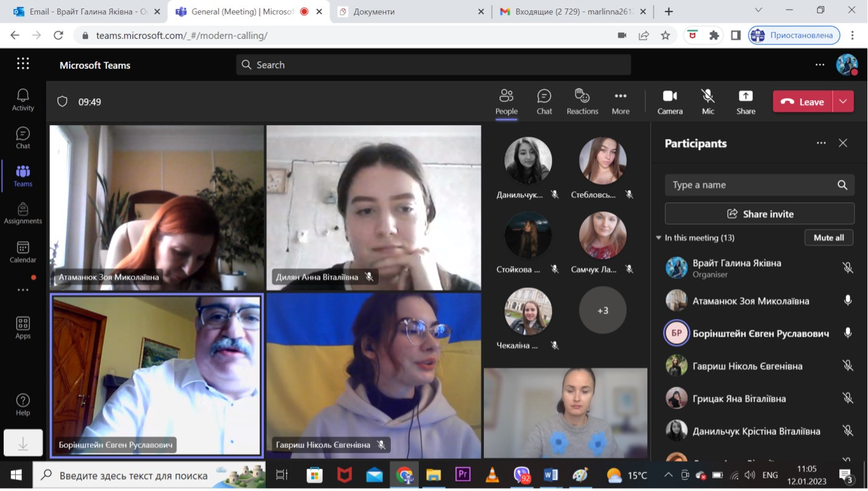
Task: Collapse the In this meeting (13) list
Action: (x=659, y=238)
